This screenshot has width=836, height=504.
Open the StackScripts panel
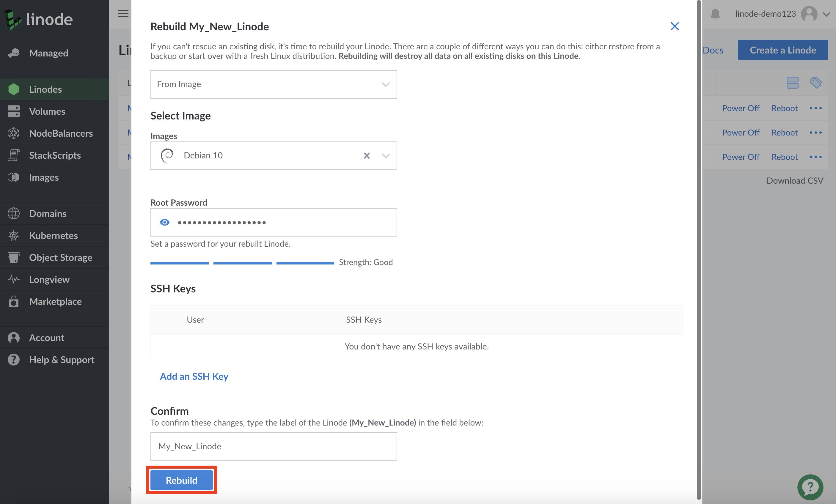55,155
